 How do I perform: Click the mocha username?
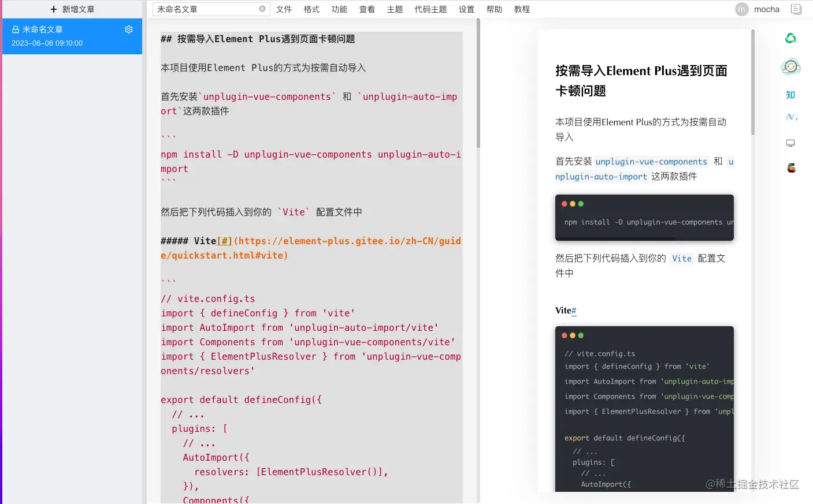pos(767,9)
